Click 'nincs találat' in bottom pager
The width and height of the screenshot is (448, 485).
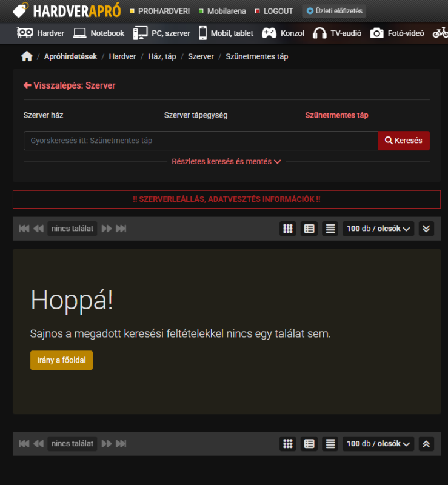[72, 444]
